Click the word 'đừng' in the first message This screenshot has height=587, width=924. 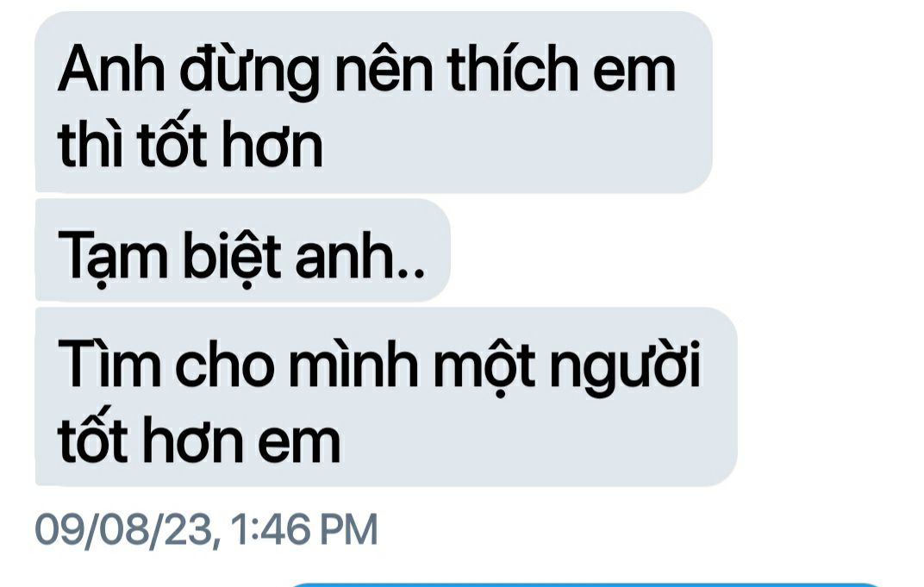pos(249,72)
